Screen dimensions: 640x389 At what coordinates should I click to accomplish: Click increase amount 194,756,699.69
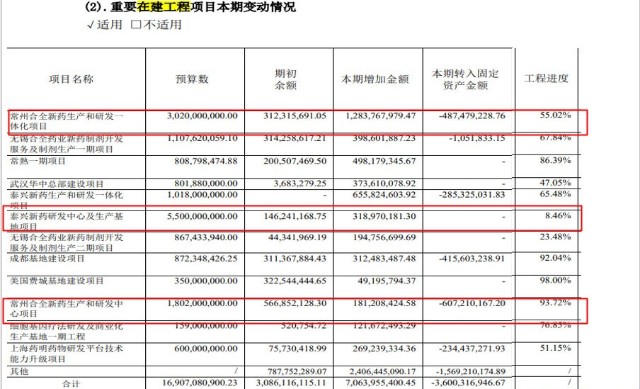click(384, 237)
